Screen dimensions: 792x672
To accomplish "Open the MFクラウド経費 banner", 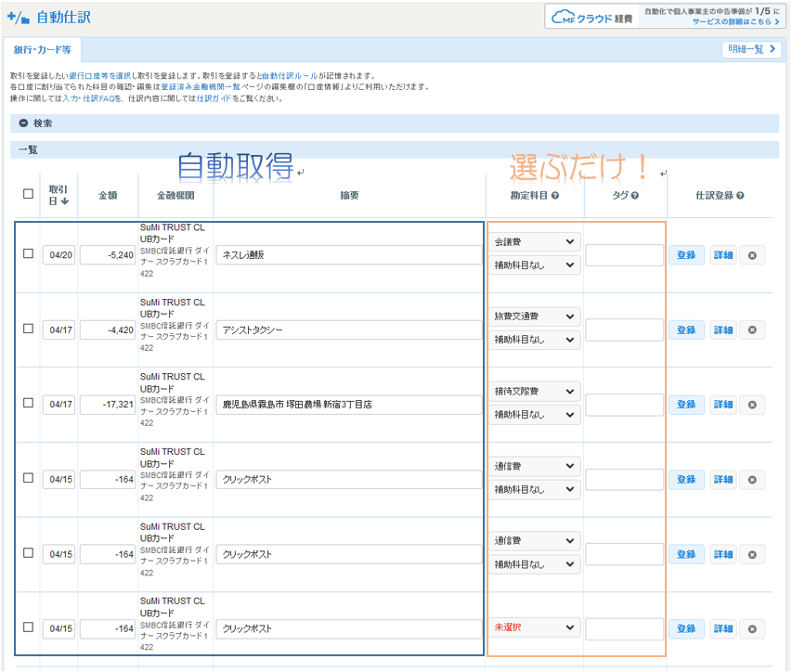I will pos(664,17).
